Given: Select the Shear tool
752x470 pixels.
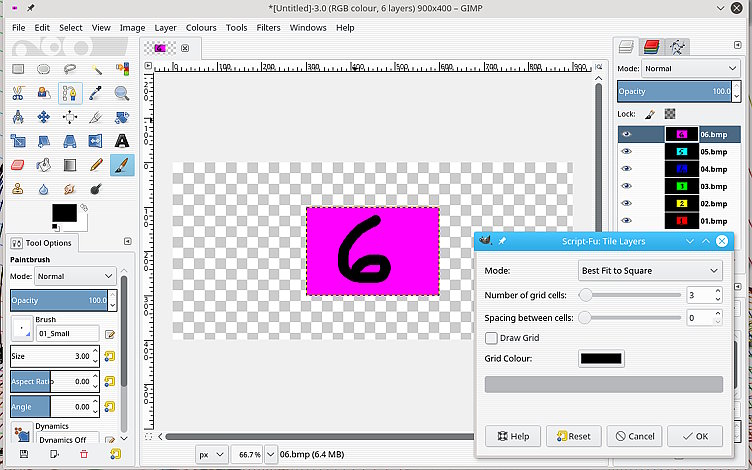Looking at the screenshot, I should point(44,141).
